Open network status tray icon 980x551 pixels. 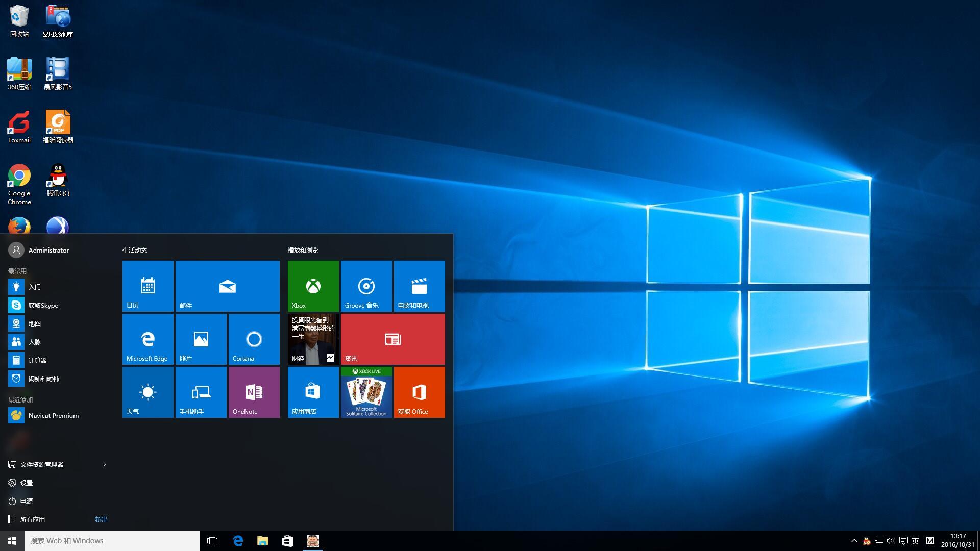879,541
